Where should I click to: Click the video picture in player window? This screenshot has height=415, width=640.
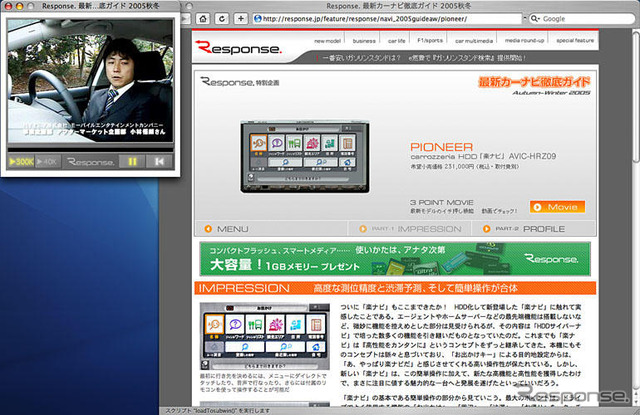point(91,80)
